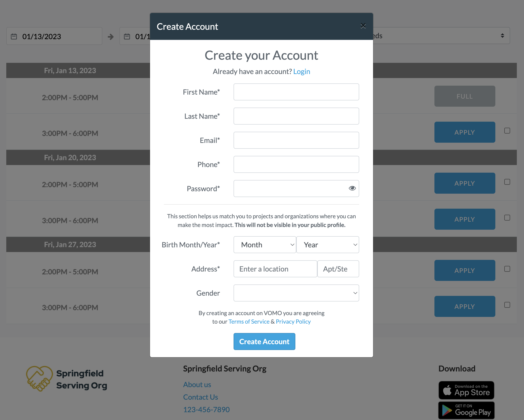The height and width of the screenshot is (420, 524).
Task: Click calendar icon beside 01/13/2023 date
Action: coord(14,36)
